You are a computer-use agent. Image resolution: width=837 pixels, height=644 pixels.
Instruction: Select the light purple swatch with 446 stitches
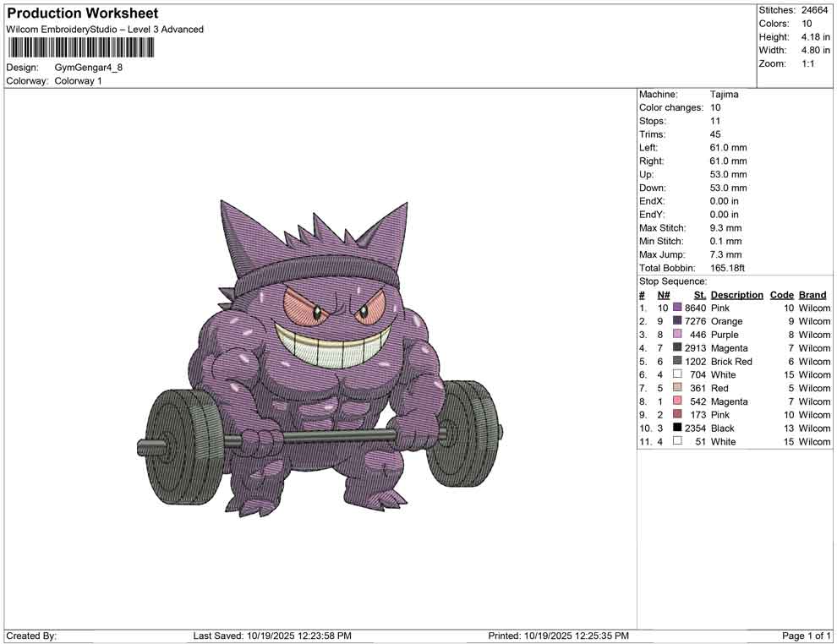coord(677,334)
